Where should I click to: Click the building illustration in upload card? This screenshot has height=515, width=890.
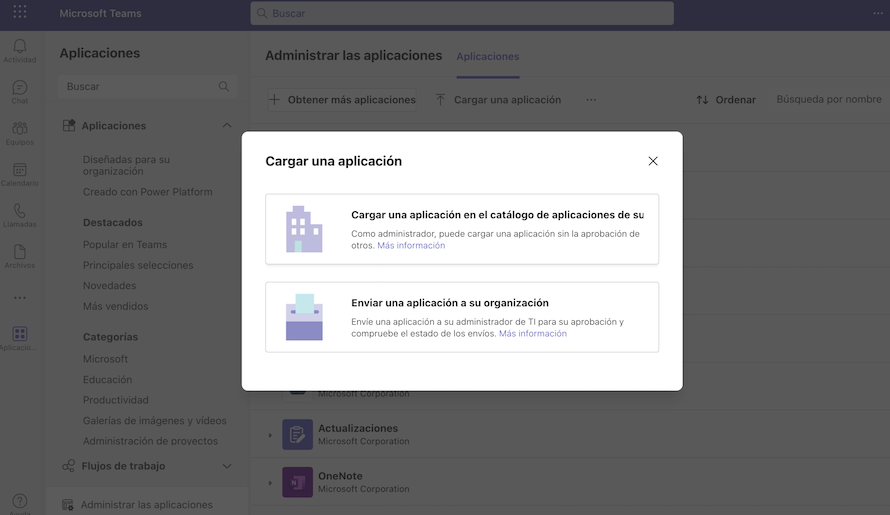pyautogui.click(x=304, y=229)
